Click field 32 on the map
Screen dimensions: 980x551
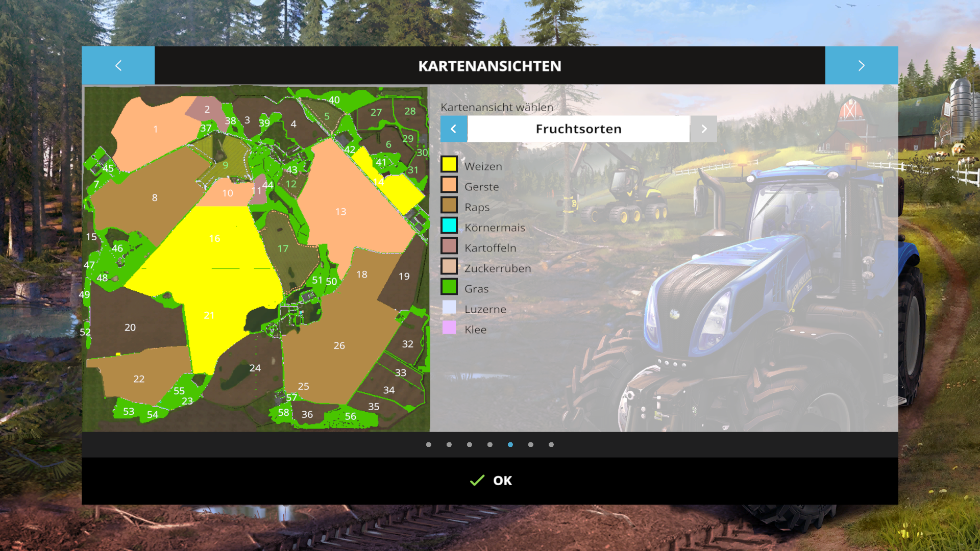click(407, 344)
